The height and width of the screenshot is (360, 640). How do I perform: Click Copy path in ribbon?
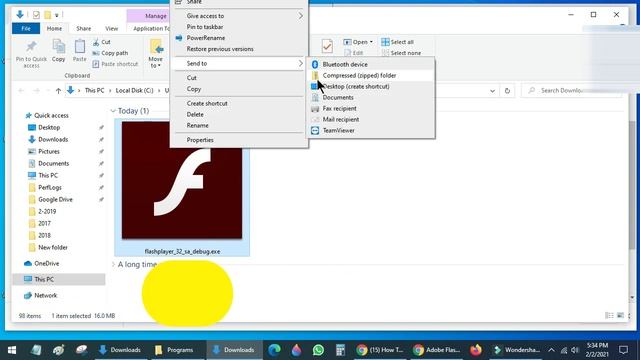(x=110, y=53)
